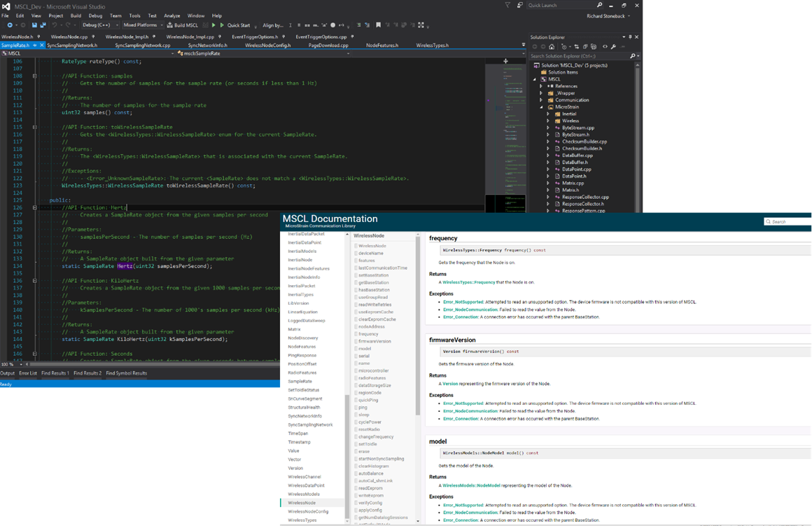Open the 100 % editor zoom dropdown
This screenshot has width=812, height=526.
click(10, 364)
